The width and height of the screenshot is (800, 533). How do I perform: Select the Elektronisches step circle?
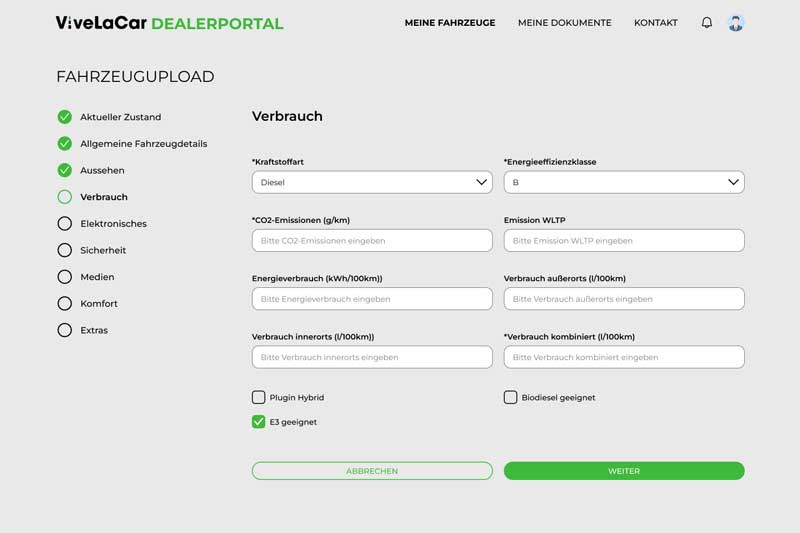click(65, 223)
